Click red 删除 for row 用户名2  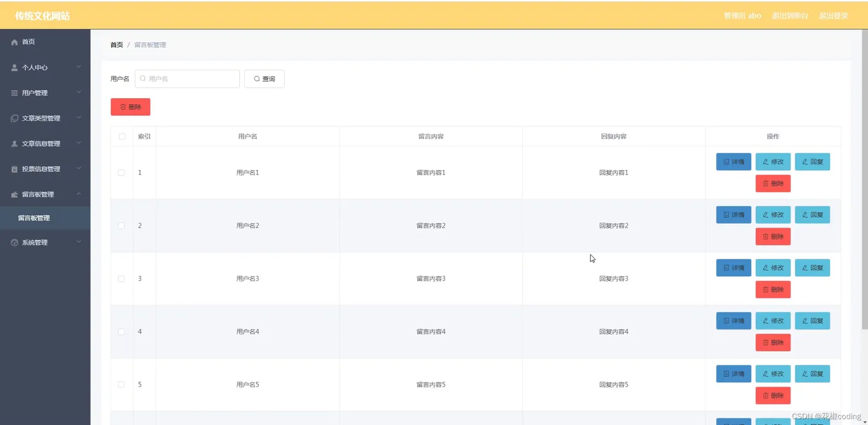(773, 236)
